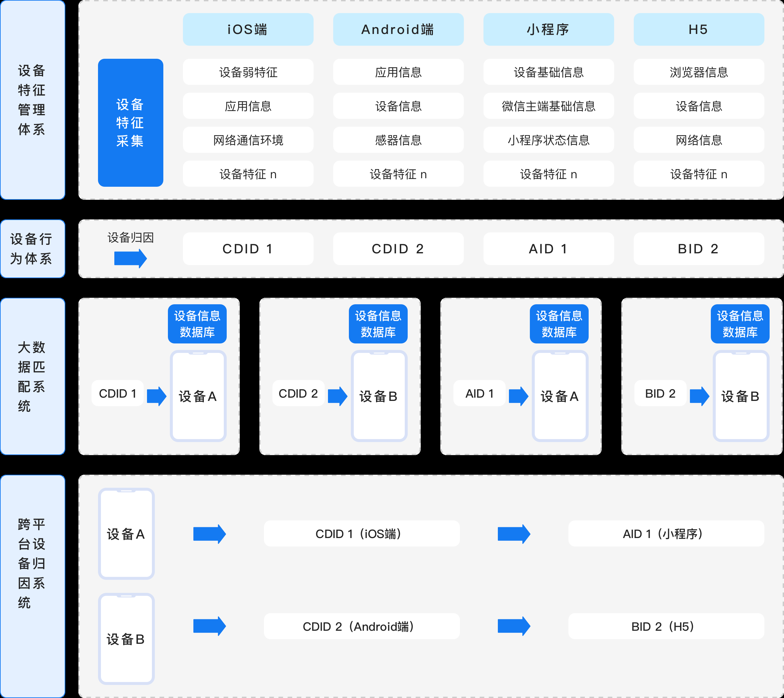
Task: Select the 设备弱特征 item
Action: [x=248, y=72]
